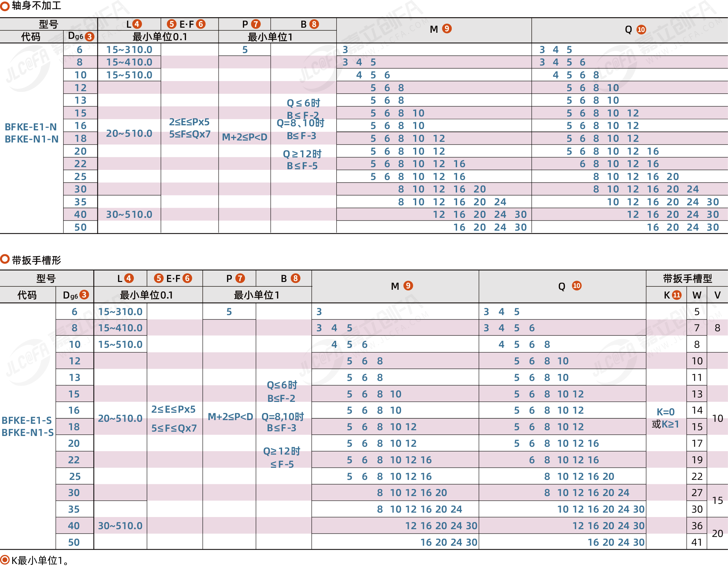Click circled 4 badge beside L in 带扳手槽形 table
This screenshot has width=728, height=567.
[x=129, y=278]
